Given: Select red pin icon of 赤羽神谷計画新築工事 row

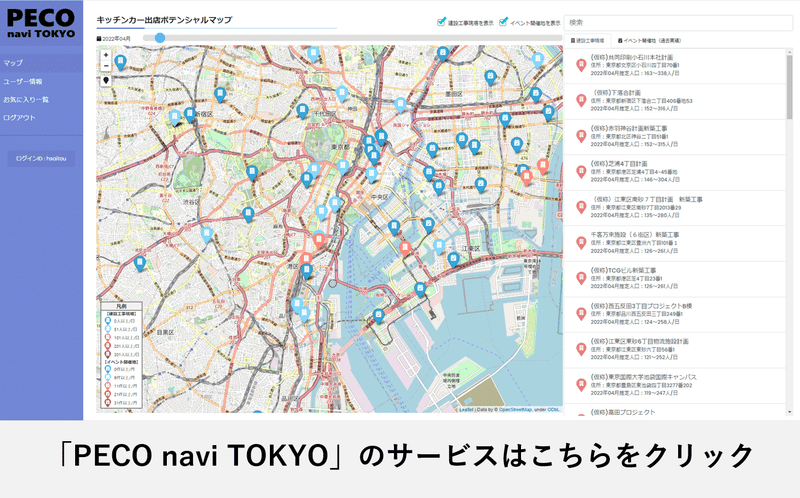Looking at the screenshot, I should [581, 136].
